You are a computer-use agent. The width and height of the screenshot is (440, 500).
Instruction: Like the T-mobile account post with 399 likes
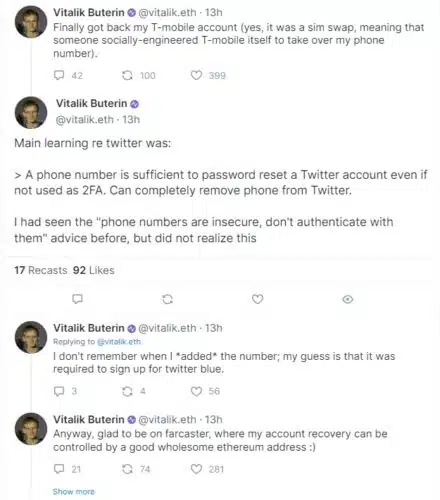tap(196, 75)
